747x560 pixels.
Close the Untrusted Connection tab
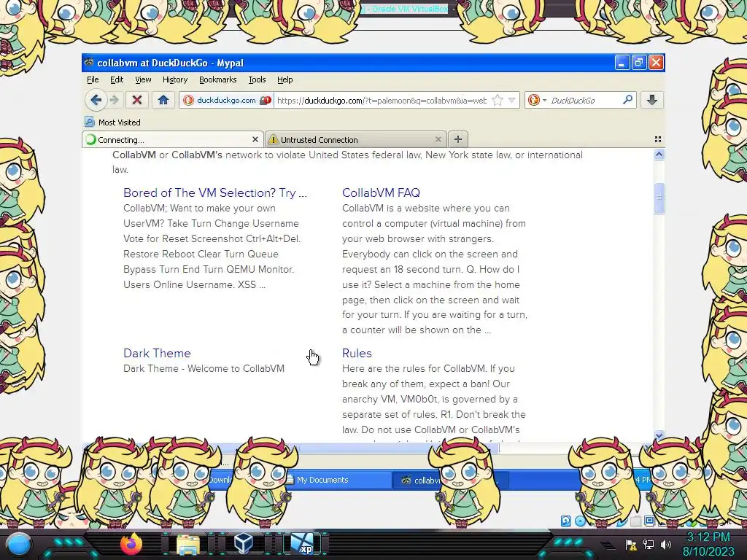pos(438,139)
